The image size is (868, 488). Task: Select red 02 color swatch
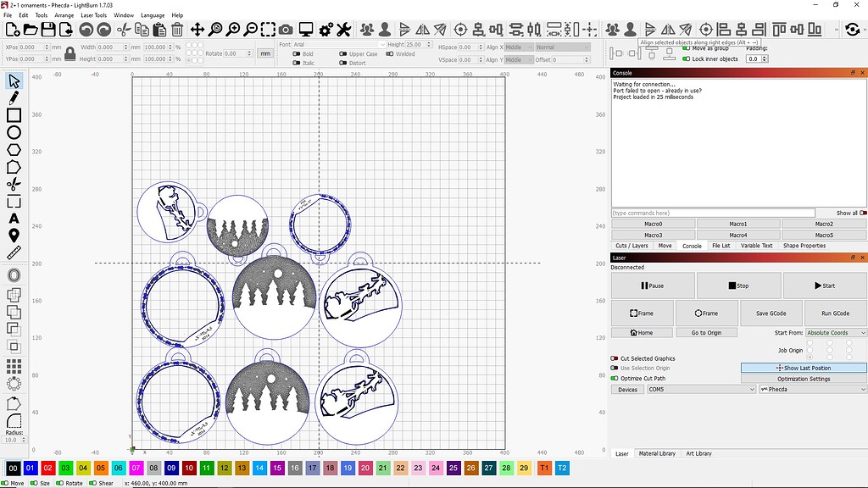coord(48,468)
